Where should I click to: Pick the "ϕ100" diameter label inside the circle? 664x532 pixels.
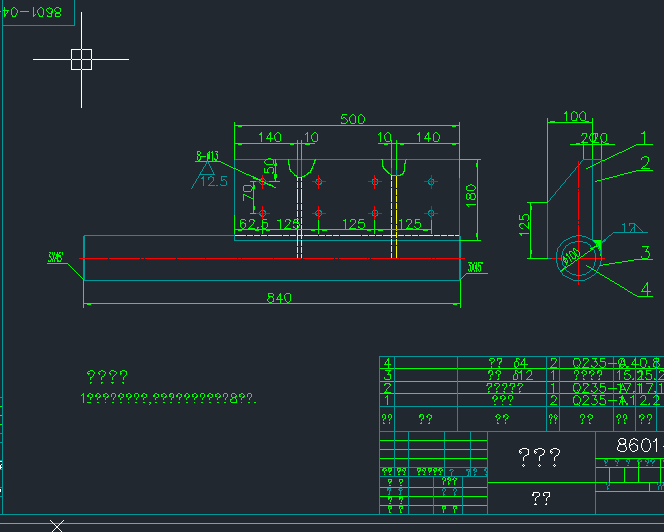pyautogui.click(x=570, y=255)
